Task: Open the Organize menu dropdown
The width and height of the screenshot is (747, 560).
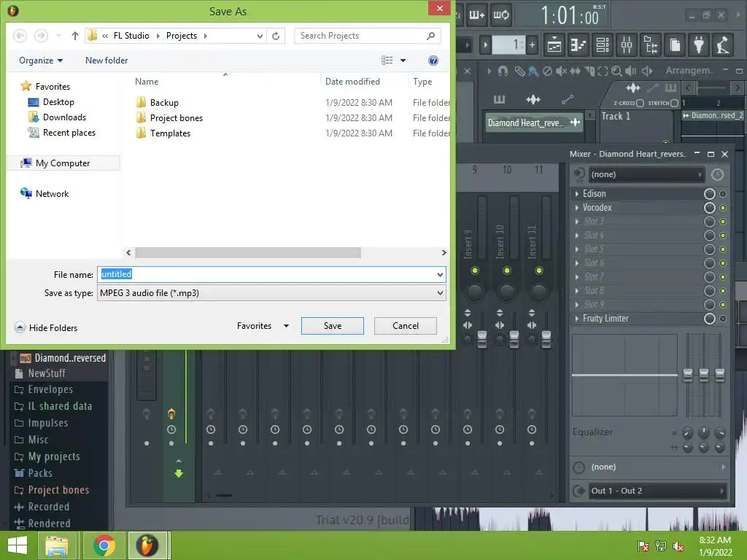Action: pos(41,61)
